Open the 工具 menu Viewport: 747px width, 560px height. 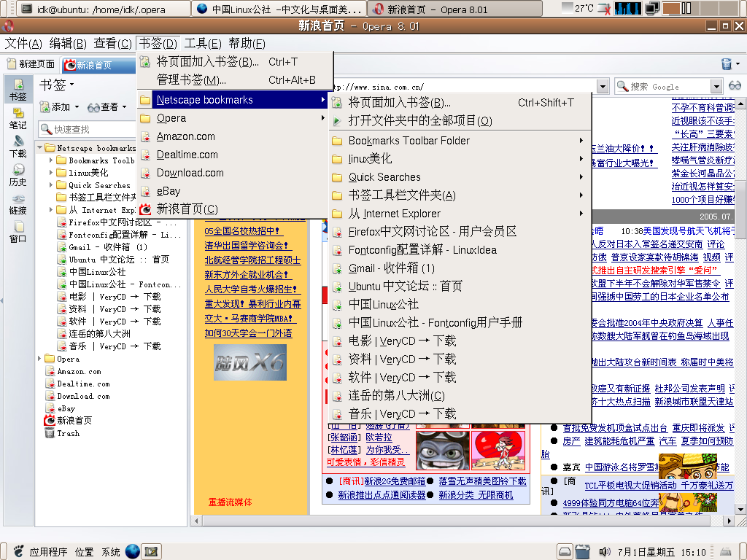pyautogui.click(x=203, y=44)
